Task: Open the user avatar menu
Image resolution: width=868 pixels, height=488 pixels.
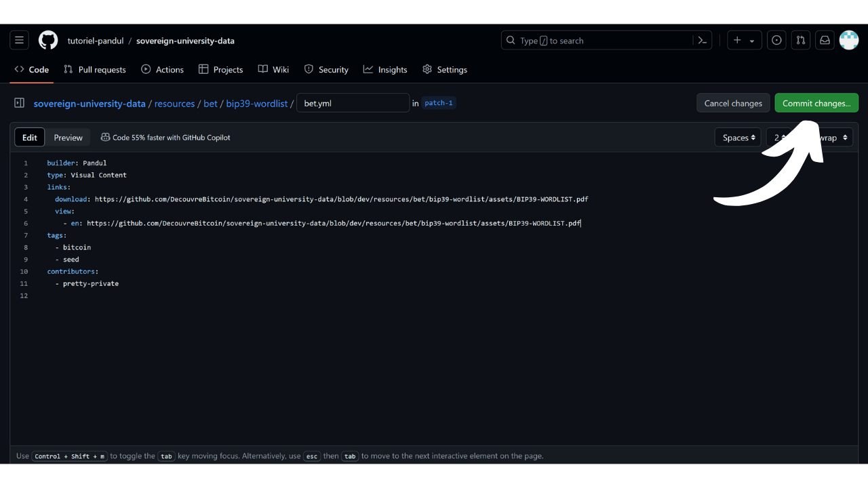Action: point(848,41)
